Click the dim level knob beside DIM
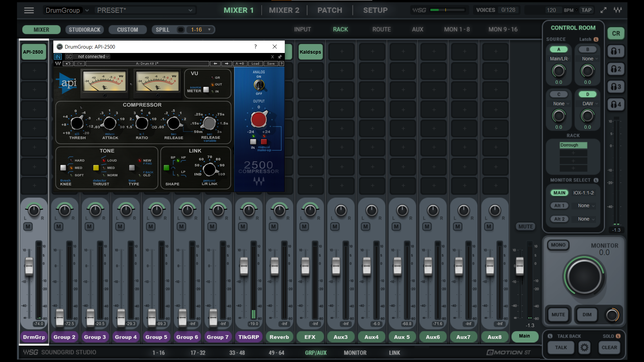 (x=612, y=315)
